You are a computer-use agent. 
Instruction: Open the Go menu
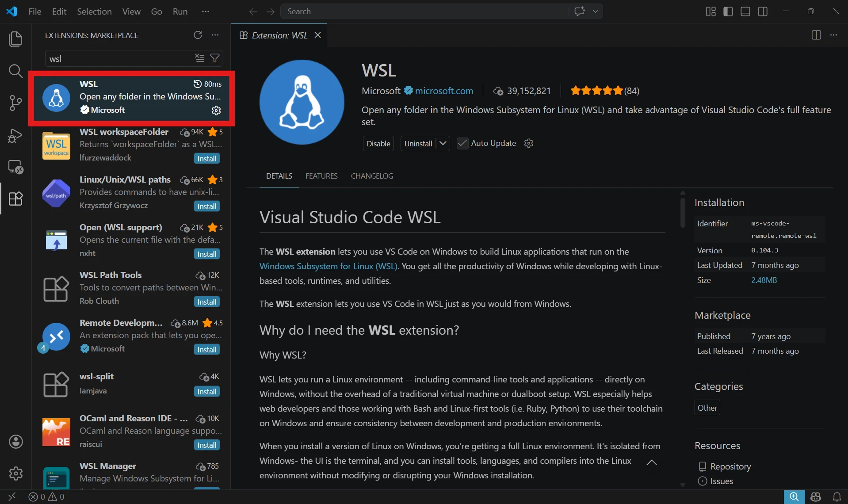point(157,11)
